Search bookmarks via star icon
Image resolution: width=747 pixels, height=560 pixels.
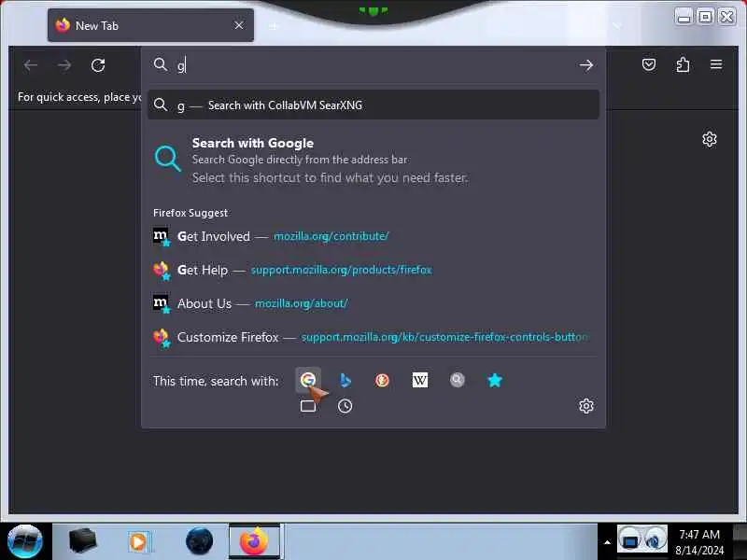495,380
